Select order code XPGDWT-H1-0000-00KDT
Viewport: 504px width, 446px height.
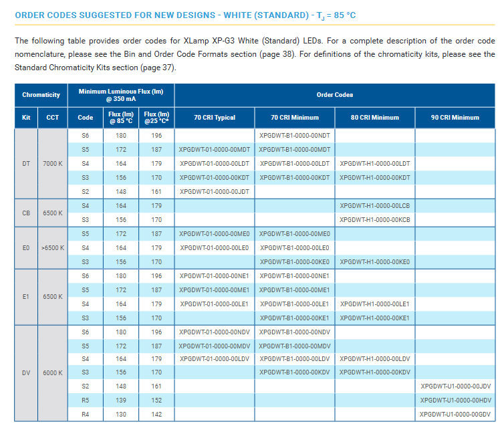(x=375, y=177)
